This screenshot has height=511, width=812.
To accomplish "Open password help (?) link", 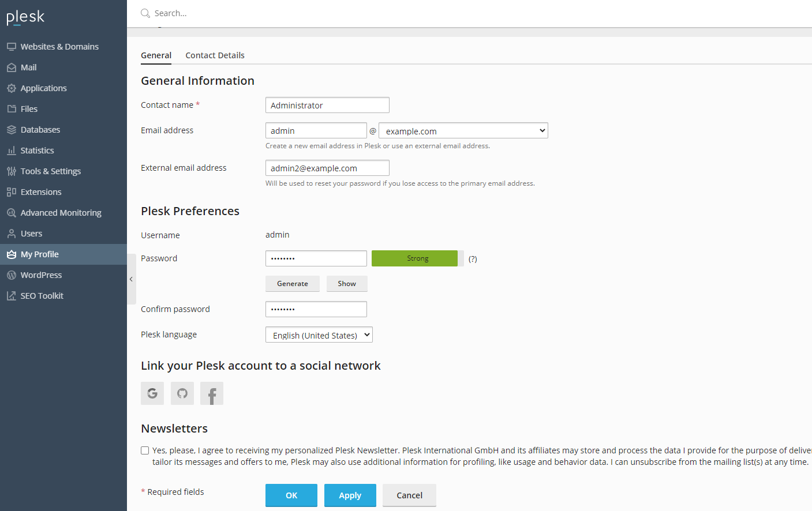I will [x=473, y=259].
